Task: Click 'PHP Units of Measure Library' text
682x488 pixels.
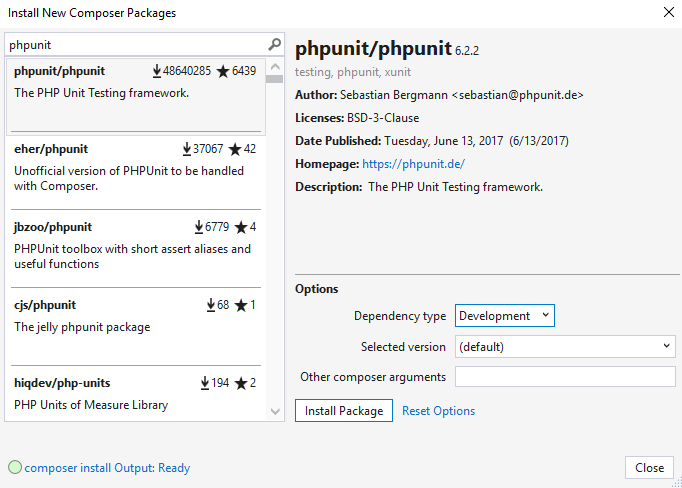Action: [91, 405]
